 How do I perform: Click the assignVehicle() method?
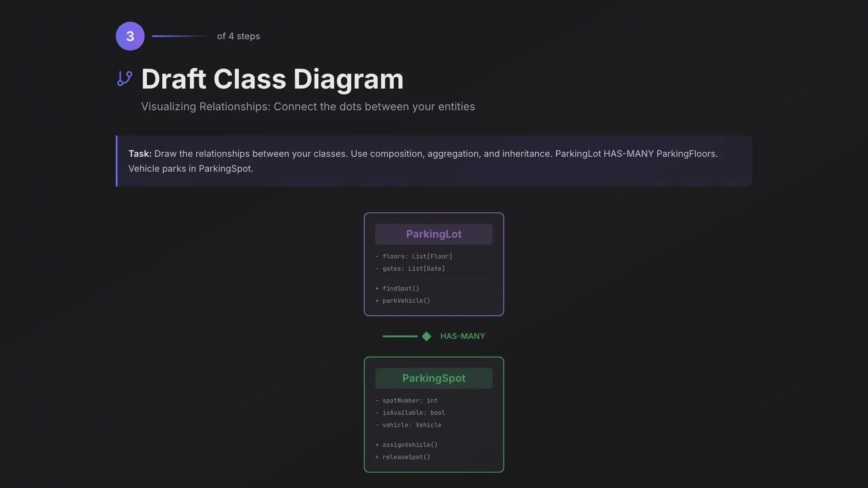point(410,445)
